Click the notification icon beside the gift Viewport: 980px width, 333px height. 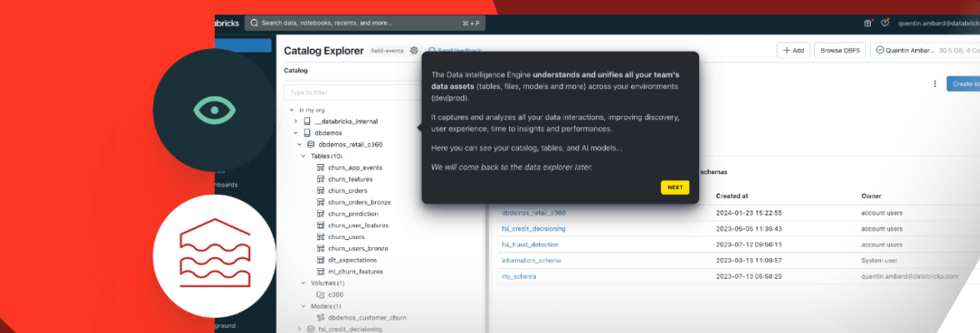pos(884,23)
